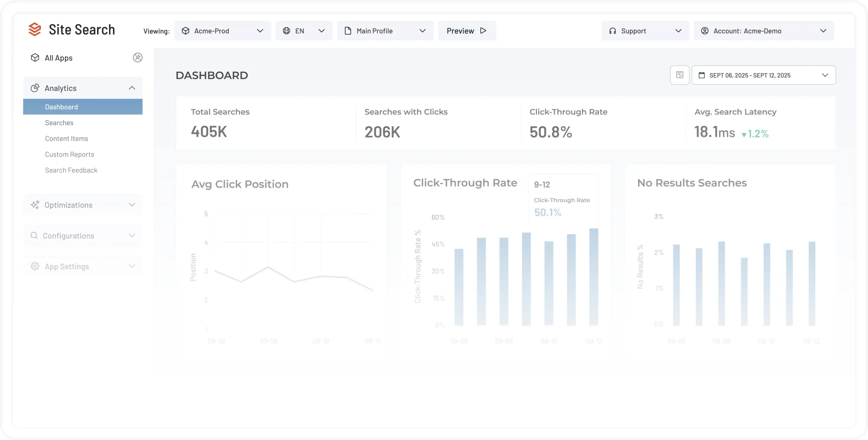Image resolution: width=868 pixels, height=440 pixels.
Task: Click the All Apps cube icon
Action: pos(35,58)
